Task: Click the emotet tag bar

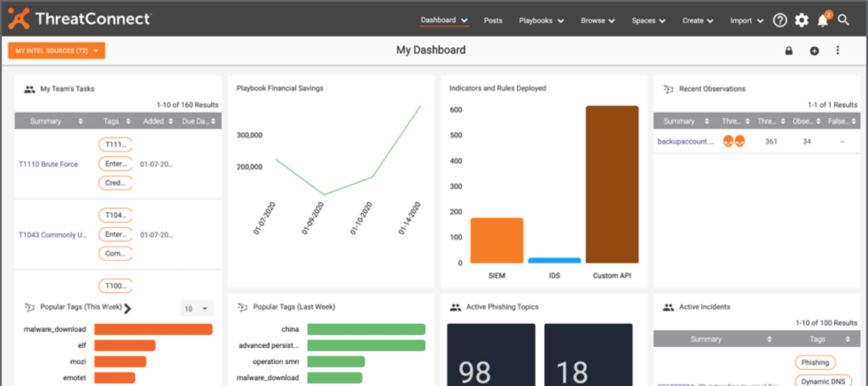Action: (x=114, y=378)
